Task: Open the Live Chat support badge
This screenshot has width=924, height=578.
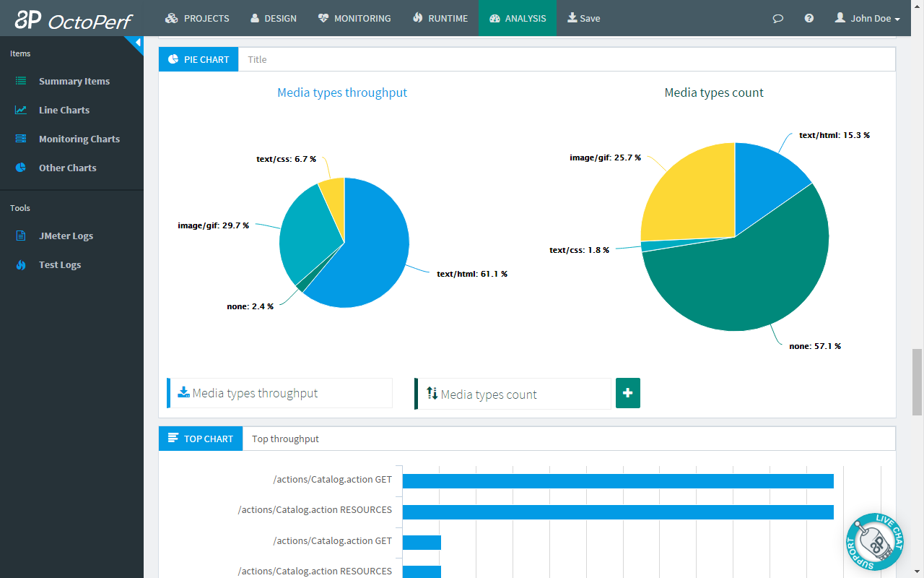Action: coord(874,543)
